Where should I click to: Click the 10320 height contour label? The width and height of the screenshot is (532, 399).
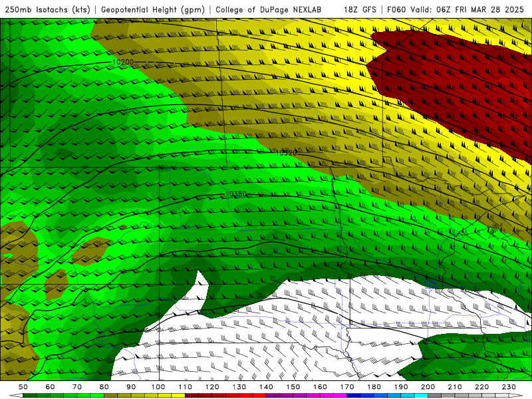[x=286, y=153]
